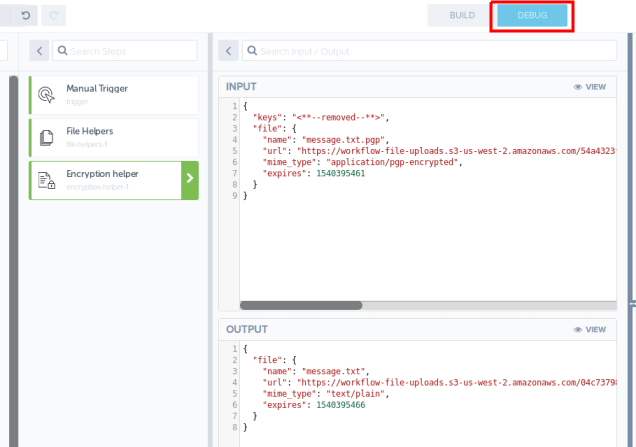Click the Manual Trigger cursor icon
The height and width of the screenshot is (447, 636).
tap(46, 95)
